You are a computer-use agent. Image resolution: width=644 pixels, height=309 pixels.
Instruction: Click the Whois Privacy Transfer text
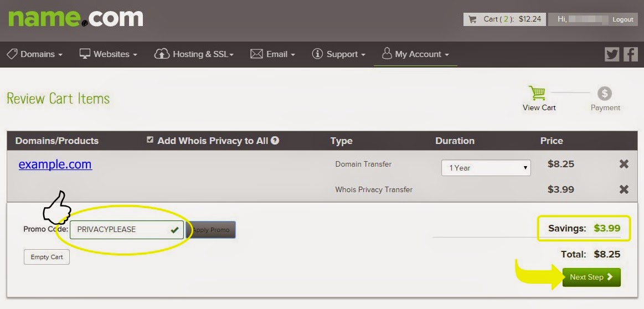pyautogui.click(x=374, y=190)
